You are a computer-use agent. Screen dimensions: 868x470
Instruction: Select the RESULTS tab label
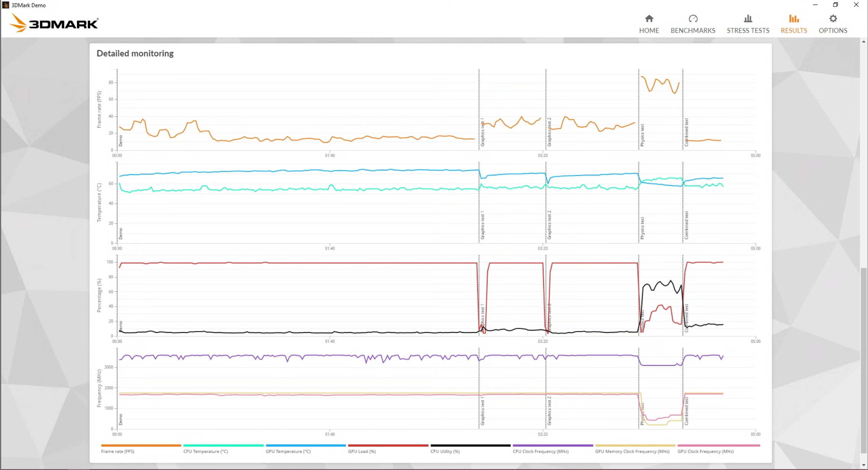click(x=794, y=31)
